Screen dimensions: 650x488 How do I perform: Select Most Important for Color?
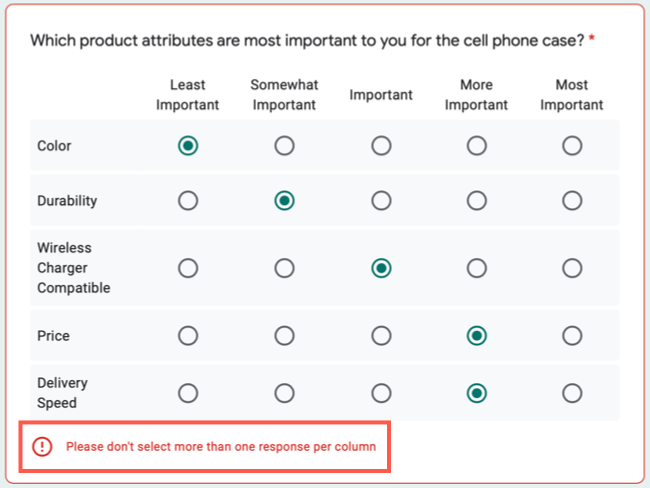572,146
